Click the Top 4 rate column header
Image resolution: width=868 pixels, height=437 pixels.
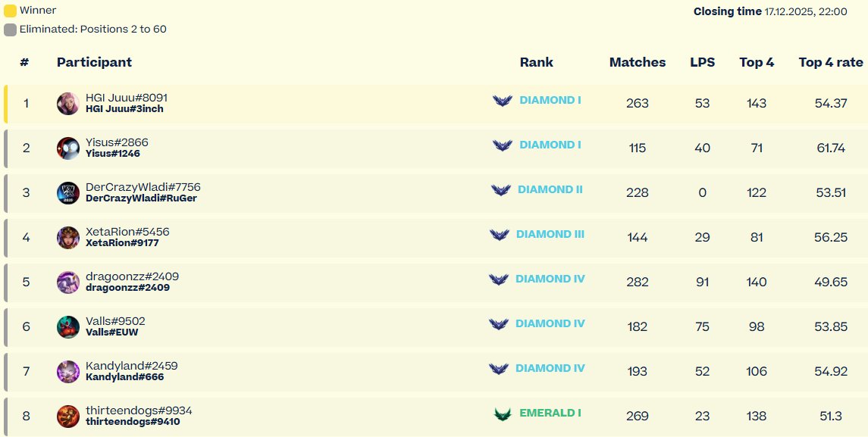pos(831,63)
